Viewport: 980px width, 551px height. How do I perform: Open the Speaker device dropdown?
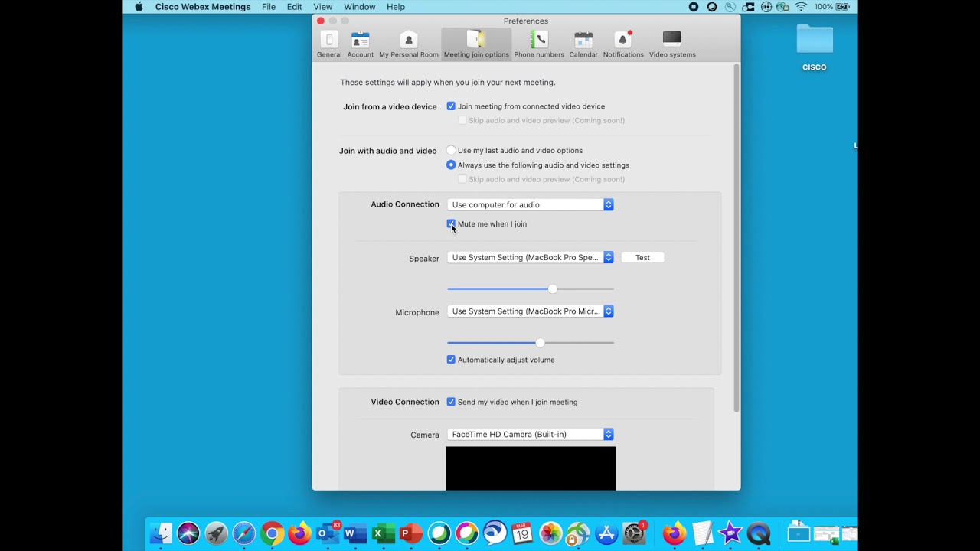tap(531, 258)
